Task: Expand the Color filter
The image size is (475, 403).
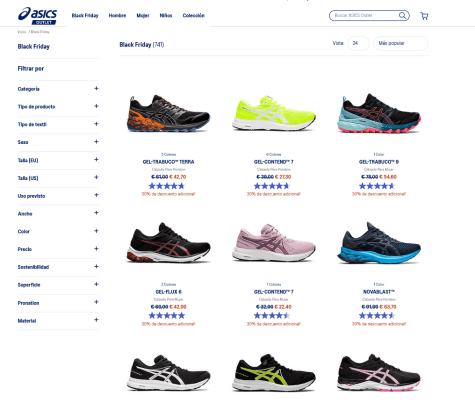Action: click(58, 231)
